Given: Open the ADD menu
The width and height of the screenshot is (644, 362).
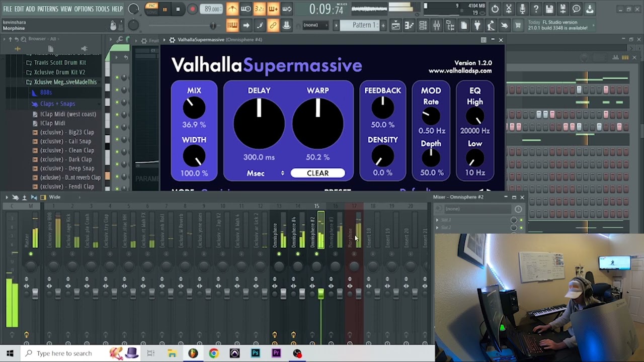Looking at the screenshot, I should [x=30, y=9].
